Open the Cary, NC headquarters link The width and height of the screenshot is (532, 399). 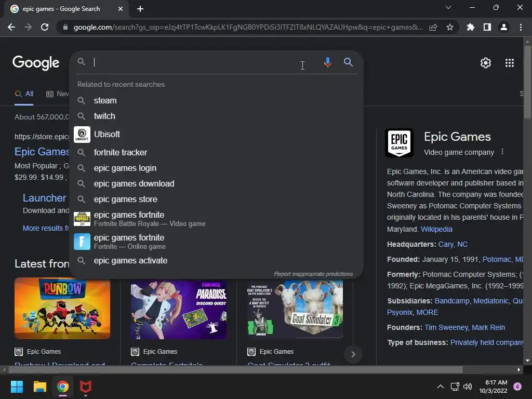pos(453,244)
